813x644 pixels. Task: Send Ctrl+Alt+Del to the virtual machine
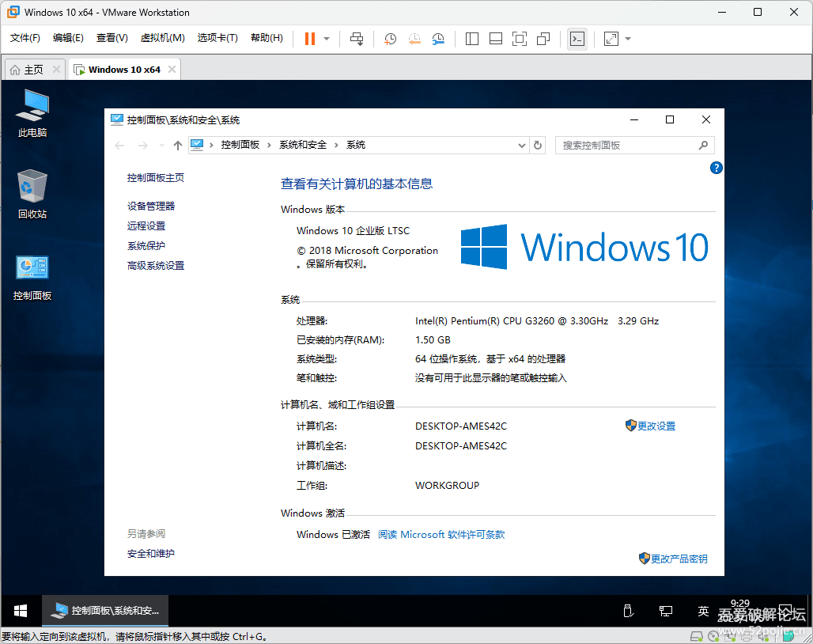[x=356, y=38]
